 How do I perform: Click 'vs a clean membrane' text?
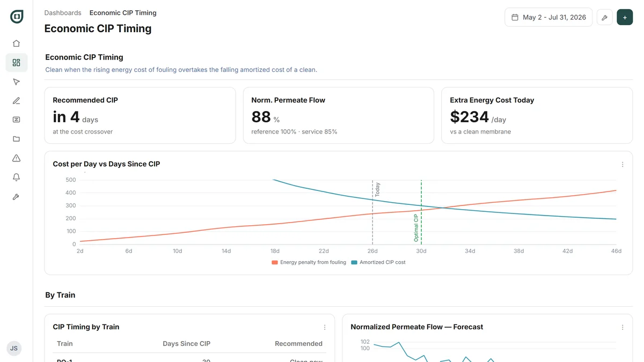pyautogui.click(x=480, y=132)
